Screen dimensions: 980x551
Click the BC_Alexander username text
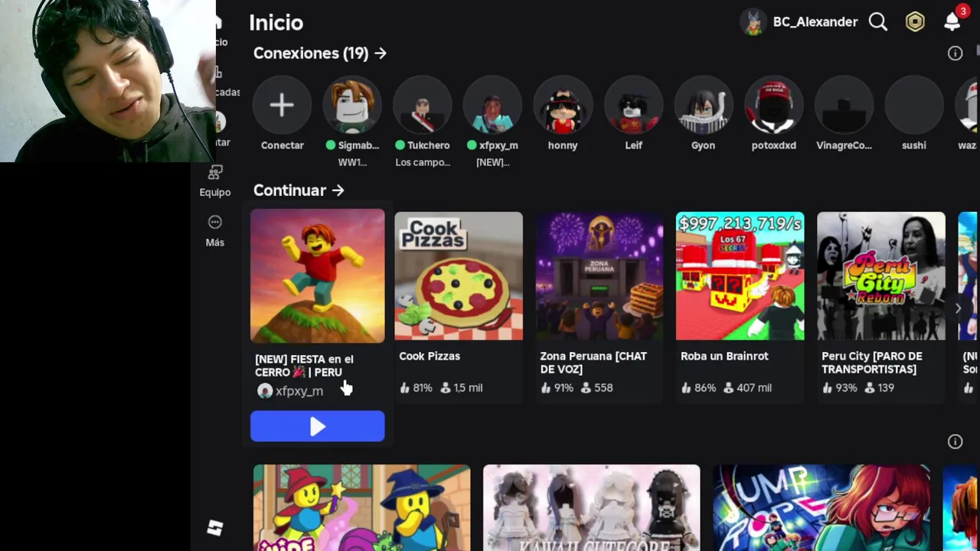click(x=815, y=22)
